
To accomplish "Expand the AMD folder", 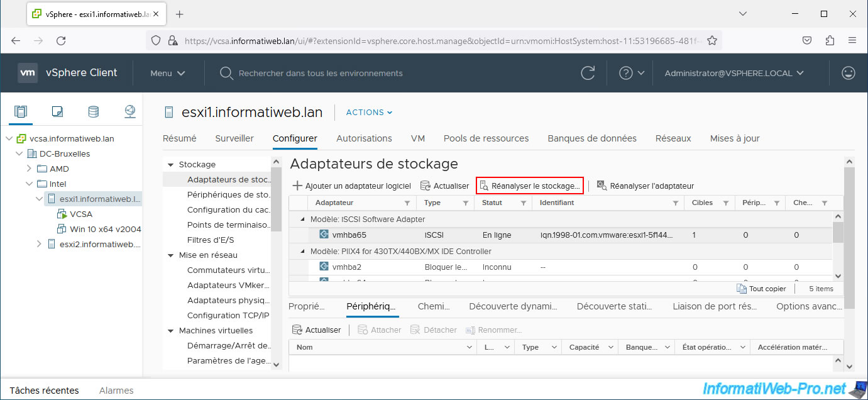I will pos(29,169).
